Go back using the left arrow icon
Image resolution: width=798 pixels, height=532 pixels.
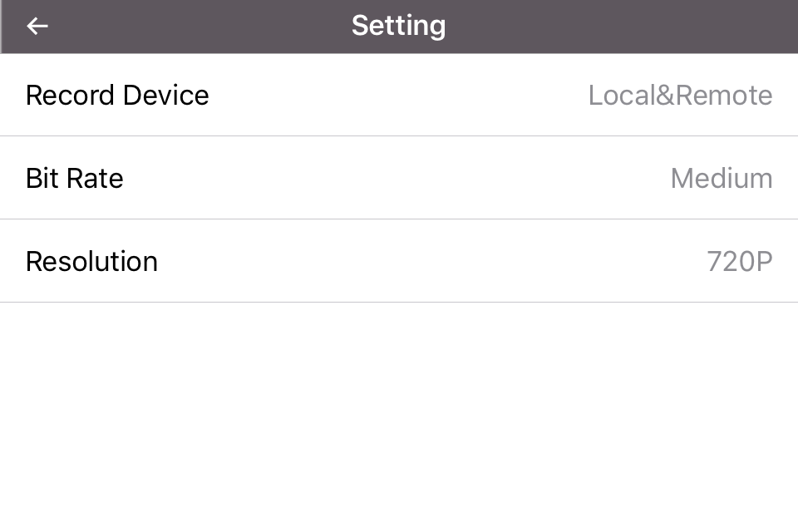point(37,26)
